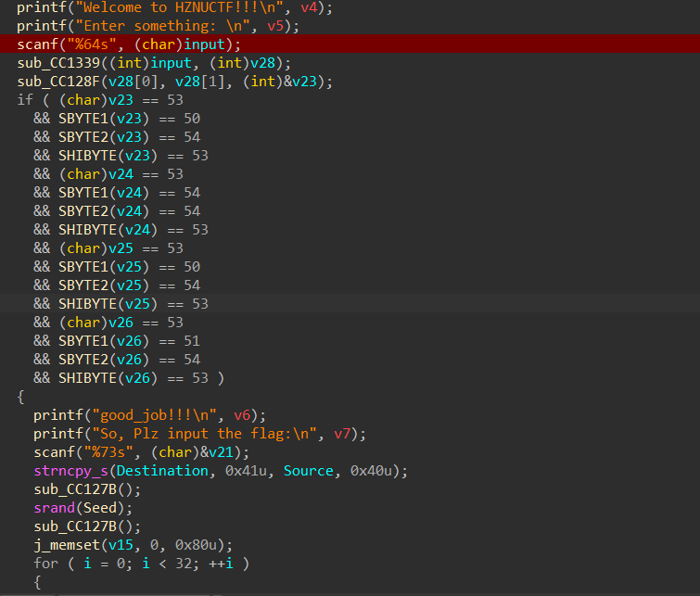Select v6 in the good_job printf
The height and width of the screenshot is (596, 700).
242,415
